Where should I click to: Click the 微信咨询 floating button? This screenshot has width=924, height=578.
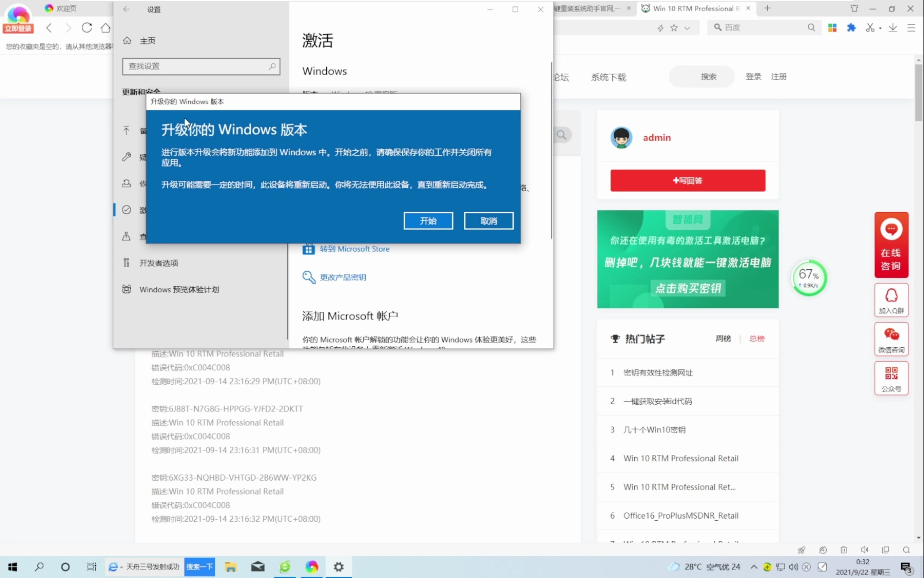pos(891,339)
